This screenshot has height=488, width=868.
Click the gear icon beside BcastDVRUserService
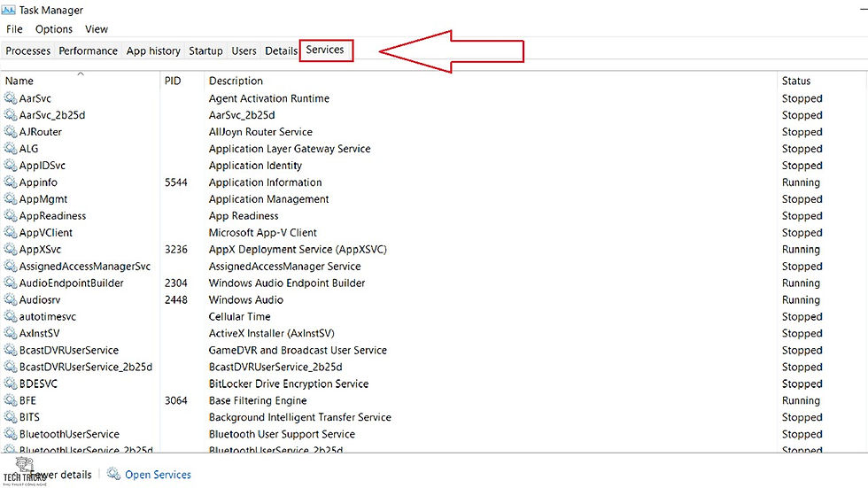[11, 350]
